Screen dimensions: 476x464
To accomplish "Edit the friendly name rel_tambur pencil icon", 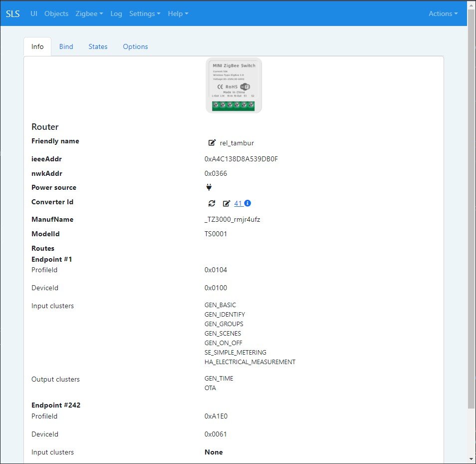I will 212,143.
